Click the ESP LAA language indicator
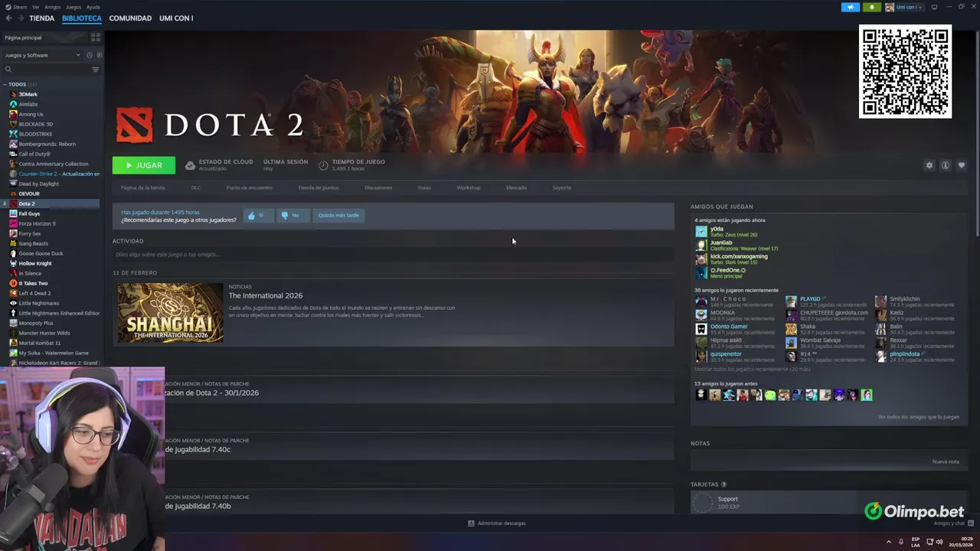The height and width of the screenshot is (551, 980). pyautogui.click(x=916, y=542)
